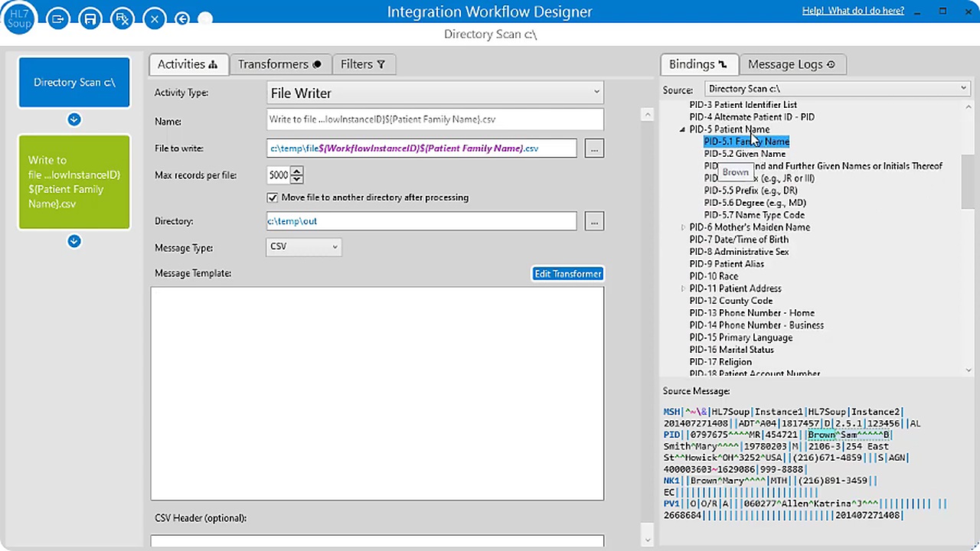Screen dimensions: 980x551
Task: Click the exit/export arrow toolbar icon
Action: (x=58, y=18)
